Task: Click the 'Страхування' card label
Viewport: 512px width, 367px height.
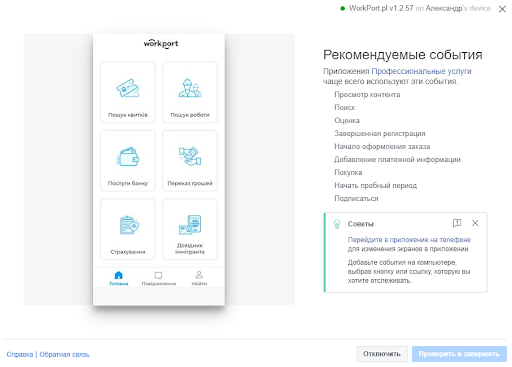Action: [128, 252]
